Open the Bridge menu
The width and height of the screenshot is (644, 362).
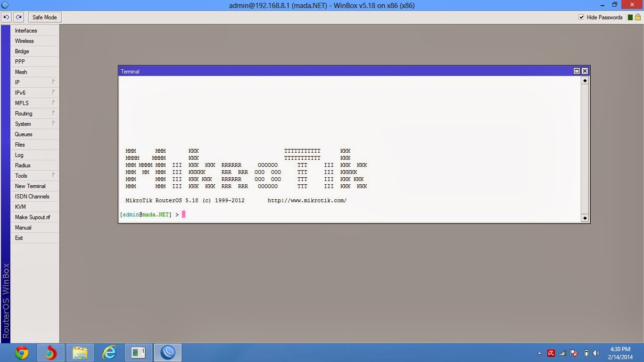pyautogui.click(x=35, y=51)
